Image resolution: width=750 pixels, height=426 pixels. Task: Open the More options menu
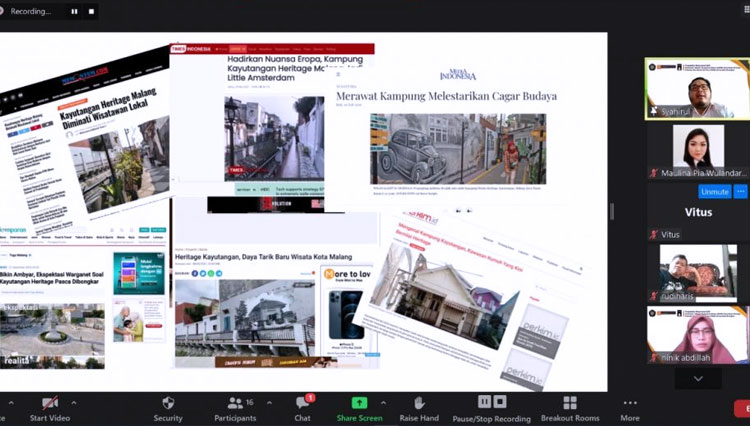[x=630, y=409]
